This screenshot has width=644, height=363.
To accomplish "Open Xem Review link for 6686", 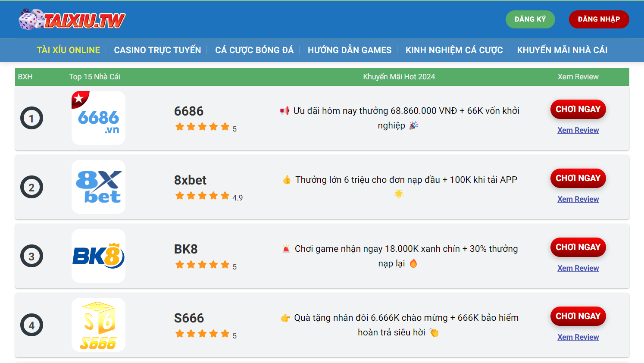I will (x=578, y=130).
